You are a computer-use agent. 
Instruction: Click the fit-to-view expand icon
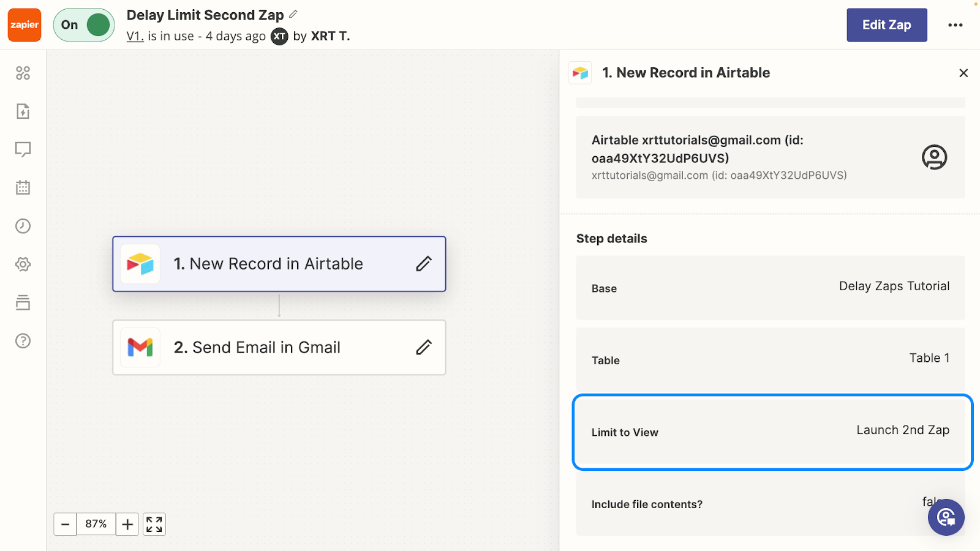[154, 524]
